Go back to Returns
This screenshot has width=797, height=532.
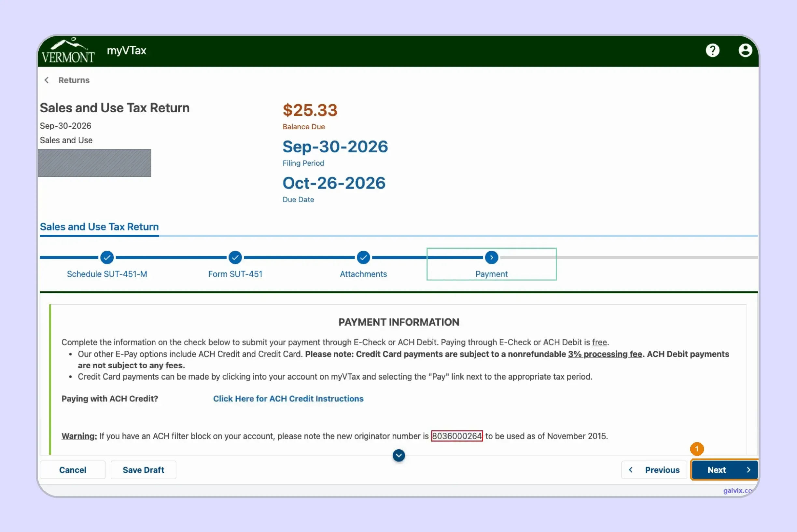74,80
